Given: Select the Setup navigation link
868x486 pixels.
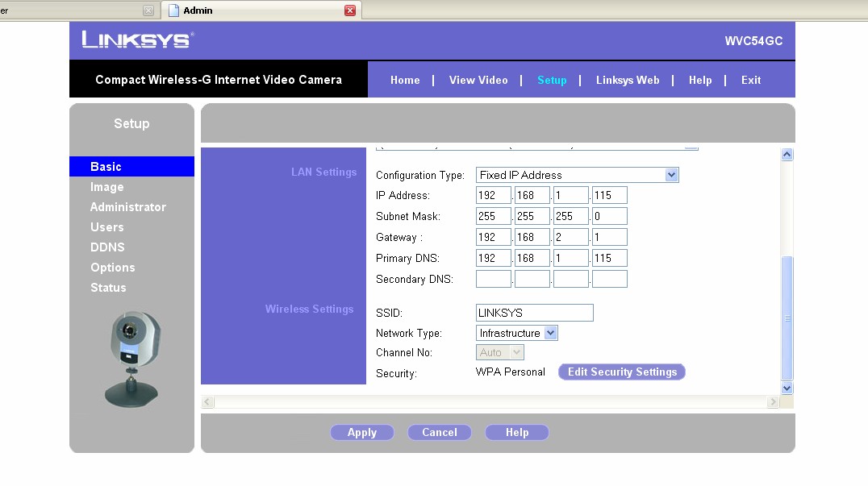Looking at the screenshot, I should 552,80.
